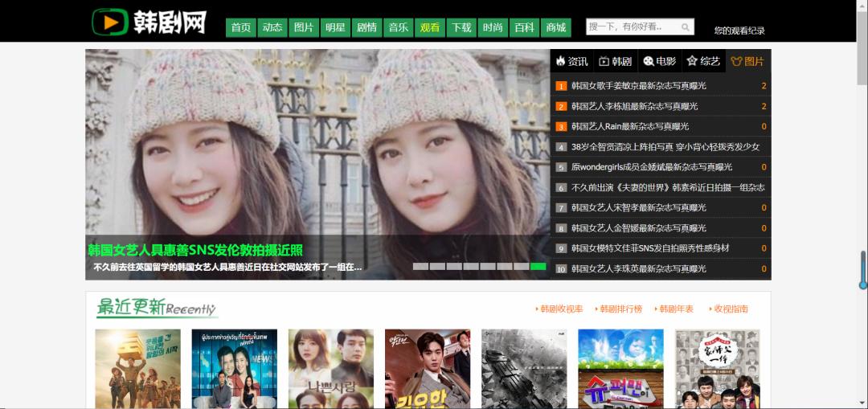Click rank badge 1 in the list
The height and width of the screenshot is (409, 868).
[x=561, y=86]
